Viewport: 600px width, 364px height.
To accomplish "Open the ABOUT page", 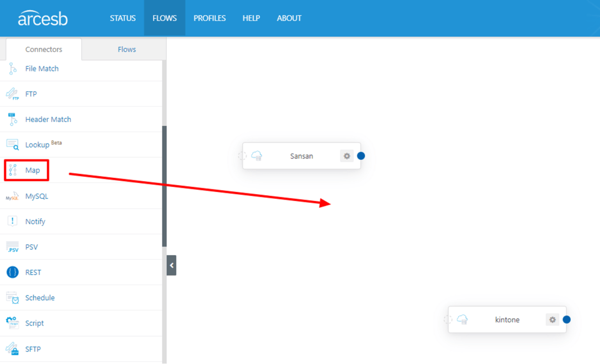I will point(289,18).
